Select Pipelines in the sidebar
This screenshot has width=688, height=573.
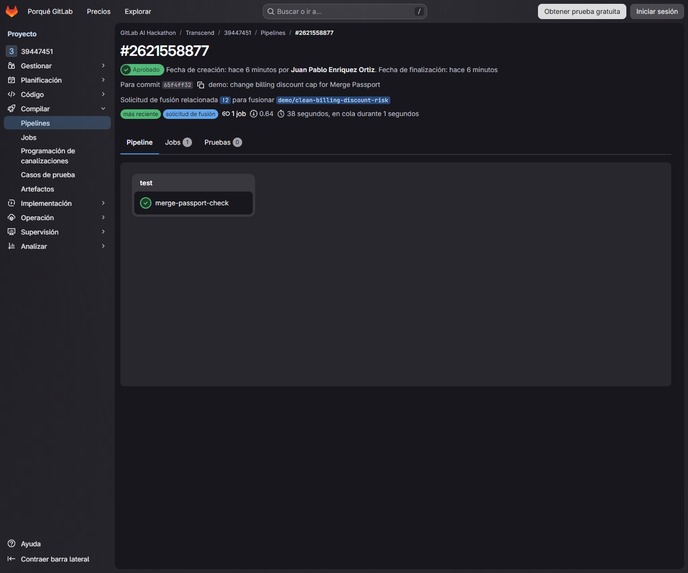[x=57, y=123]
